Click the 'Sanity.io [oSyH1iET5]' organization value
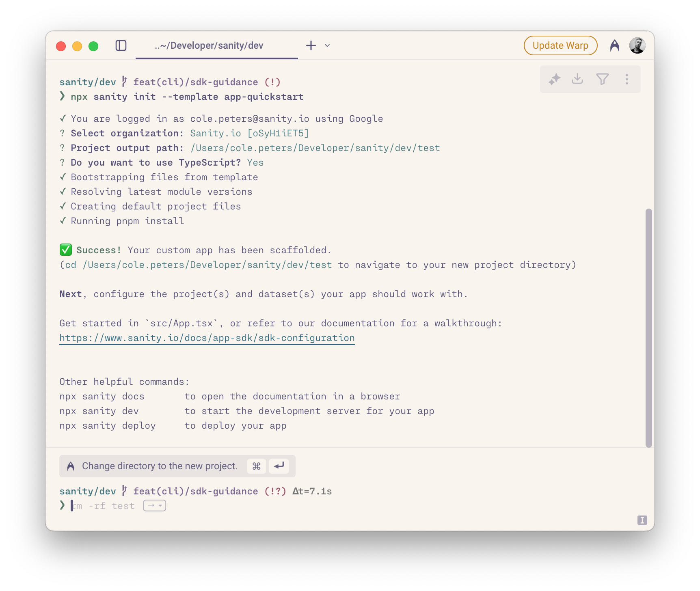Image resolution: width=700 pixels, height=591 pixels. point(250,134)
